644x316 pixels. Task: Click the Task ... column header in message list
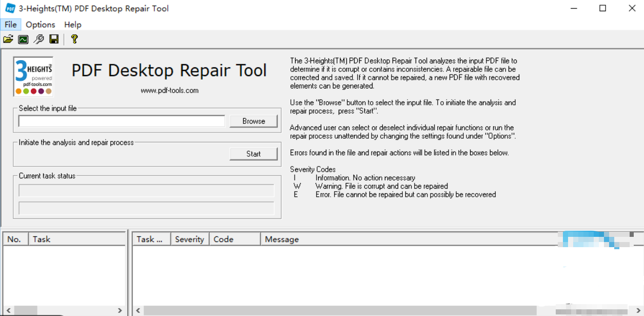(152, 239)
